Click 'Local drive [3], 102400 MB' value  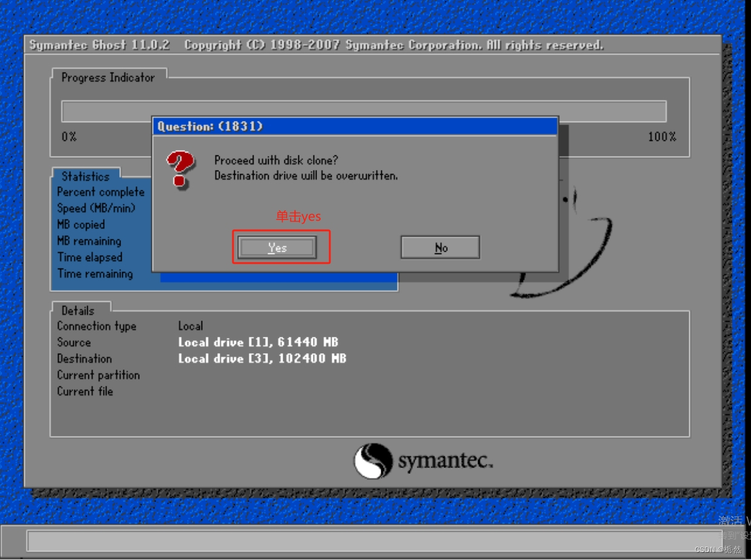(262, 359)
